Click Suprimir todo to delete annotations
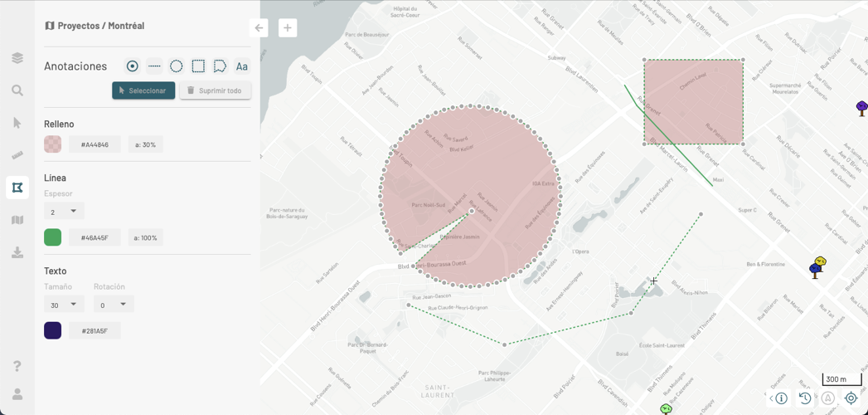Image resolution: width=868 pixels, height=415 pixels. (x=215, y=90)
